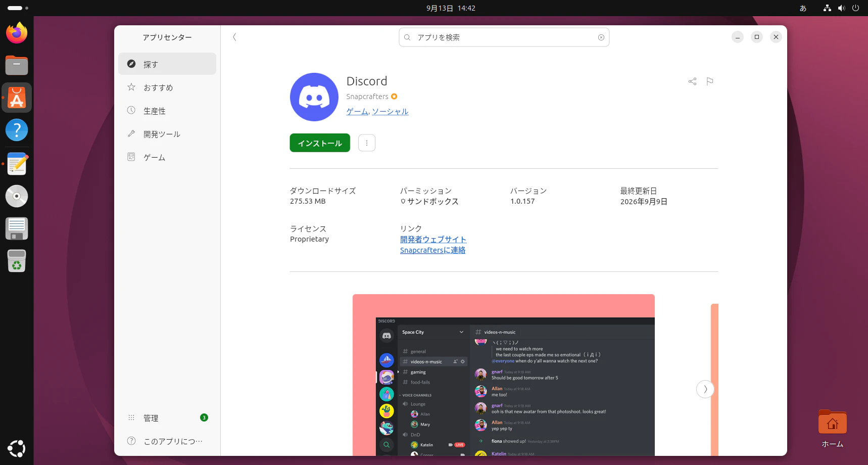Click the question icon beside このアプリにつ…
Viewport: 868px width, 465px height.
pos(131,441)
